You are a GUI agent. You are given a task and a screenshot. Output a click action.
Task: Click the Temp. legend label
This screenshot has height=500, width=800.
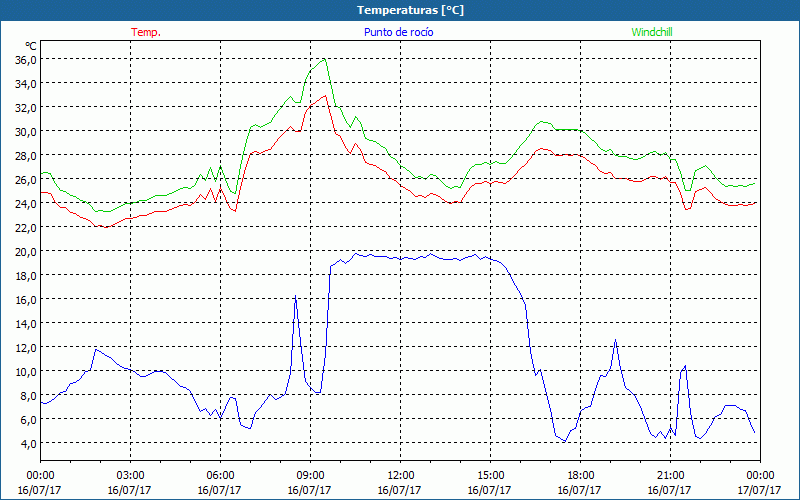click(x=146, y=32)
